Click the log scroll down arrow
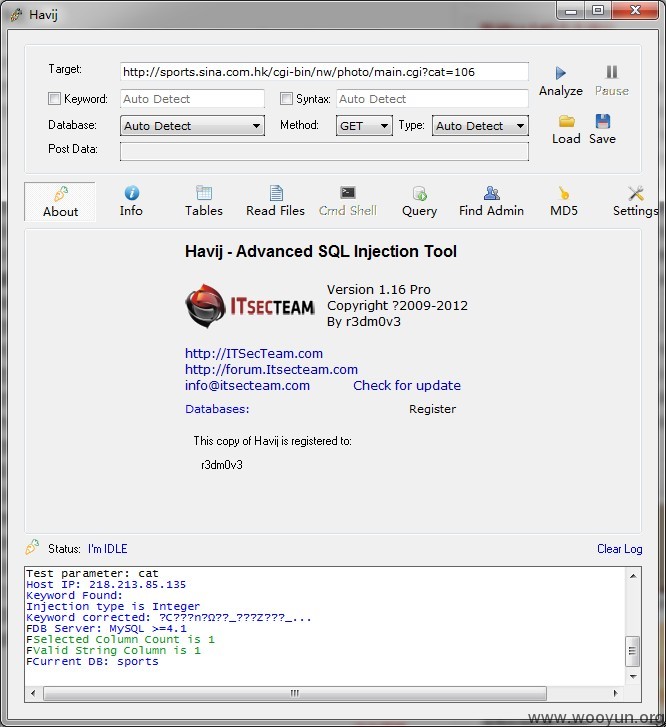The height and width of the screenshot is (727, 666). (633, 676)
